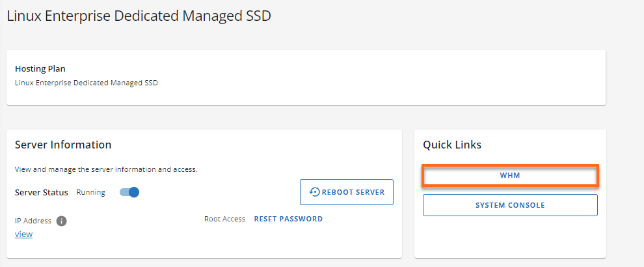Launch the System Console
The width and height of the screenshot is (644, 267).
510,205
